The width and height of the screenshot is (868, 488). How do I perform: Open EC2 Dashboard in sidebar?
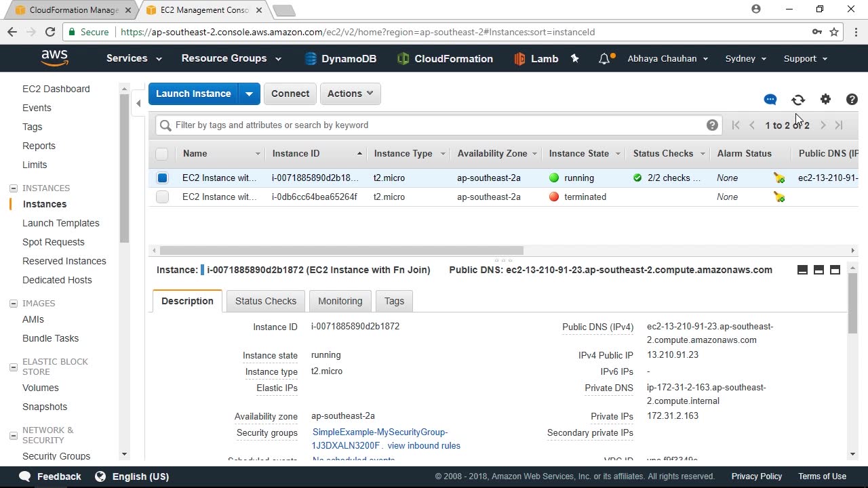(x=56, y=89)
